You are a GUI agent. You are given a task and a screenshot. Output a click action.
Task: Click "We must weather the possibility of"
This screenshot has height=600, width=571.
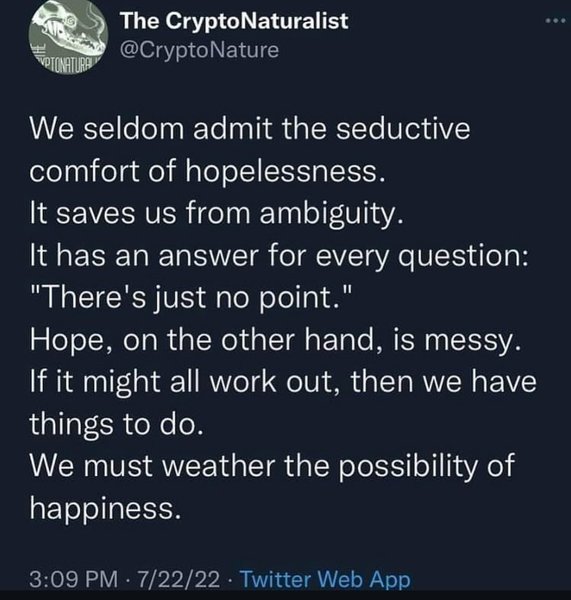click(272, 466)
